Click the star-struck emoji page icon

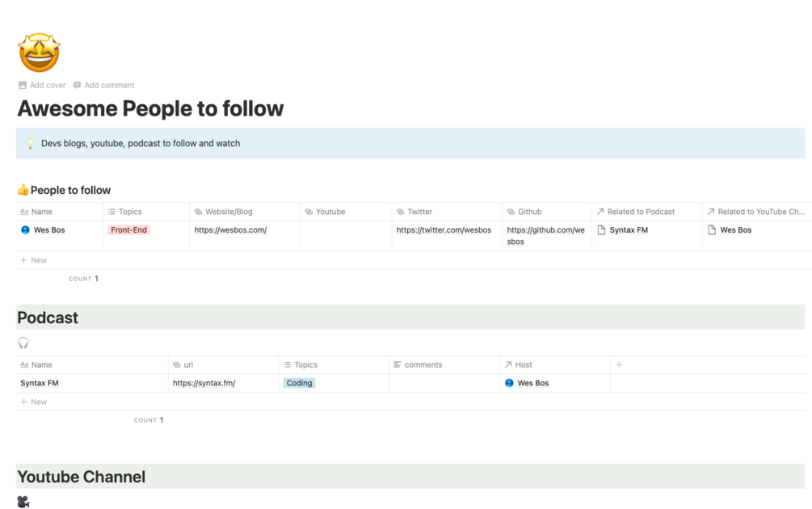coord(39,53)
